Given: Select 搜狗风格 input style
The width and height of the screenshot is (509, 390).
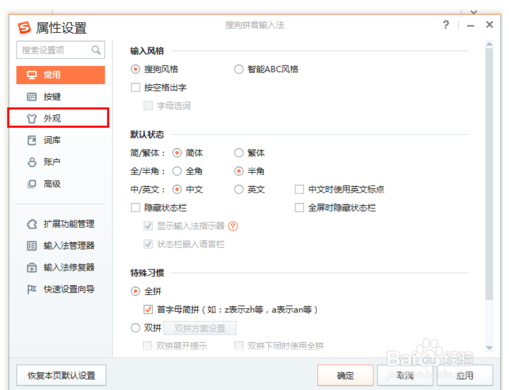Looking at the screenshot, I should pos(135,69).
